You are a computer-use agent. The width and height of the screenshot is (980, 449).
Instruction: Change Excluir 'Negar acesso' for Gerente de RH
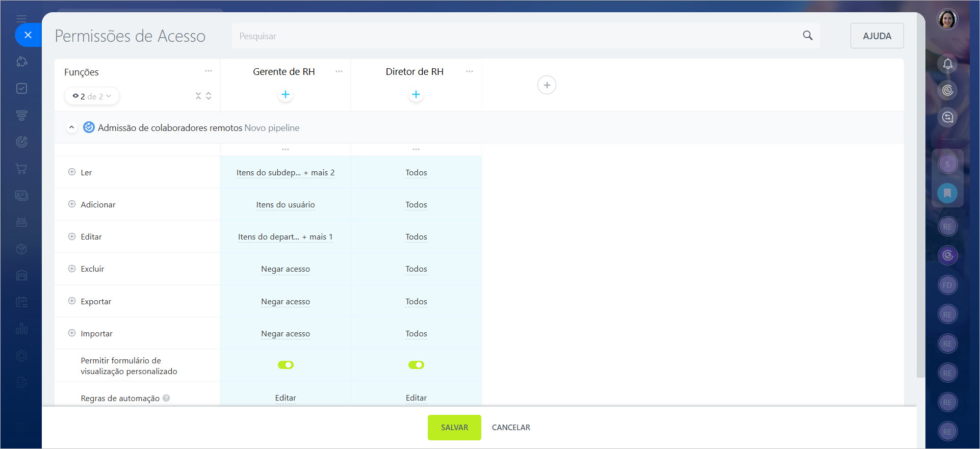tap(286, 269)
